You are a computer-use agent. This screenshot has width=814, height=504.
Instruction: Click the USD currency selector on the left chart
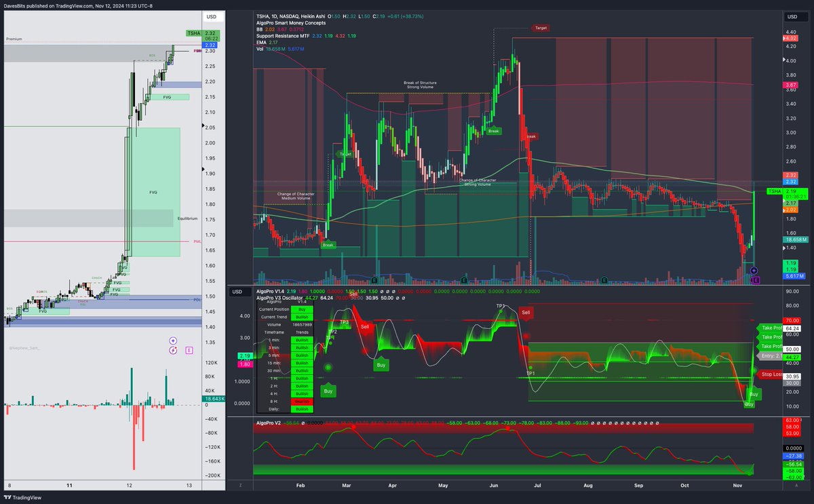pos(212,16)
